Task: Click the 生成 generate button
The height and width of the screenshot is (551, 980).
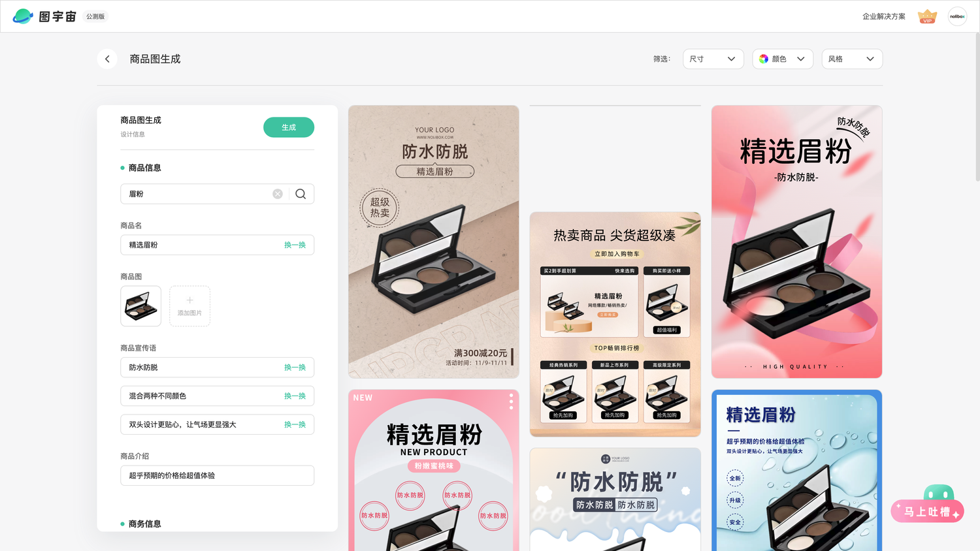Action: point(289,127)
